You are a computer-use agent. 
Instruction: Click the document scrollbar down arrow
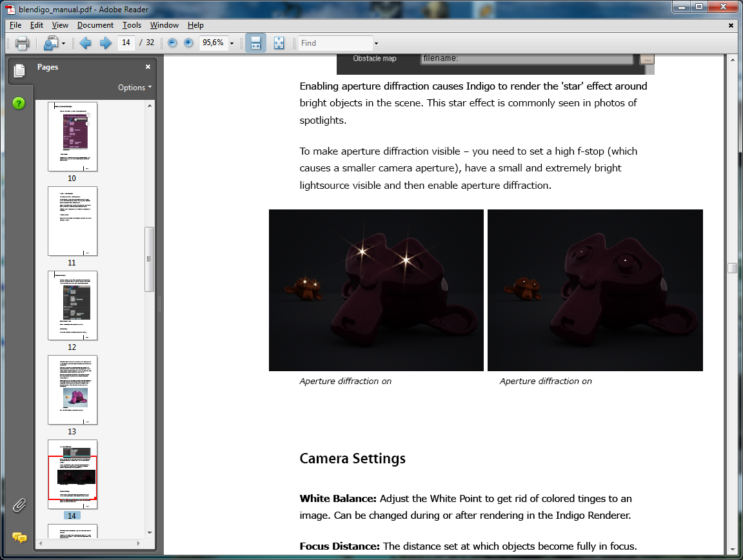pyautogui.click(x=733, y=550)
